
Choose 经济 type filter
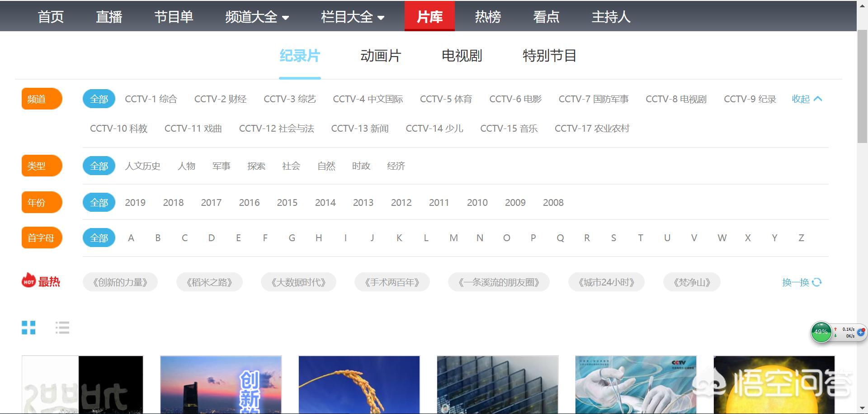pos(396,166)
